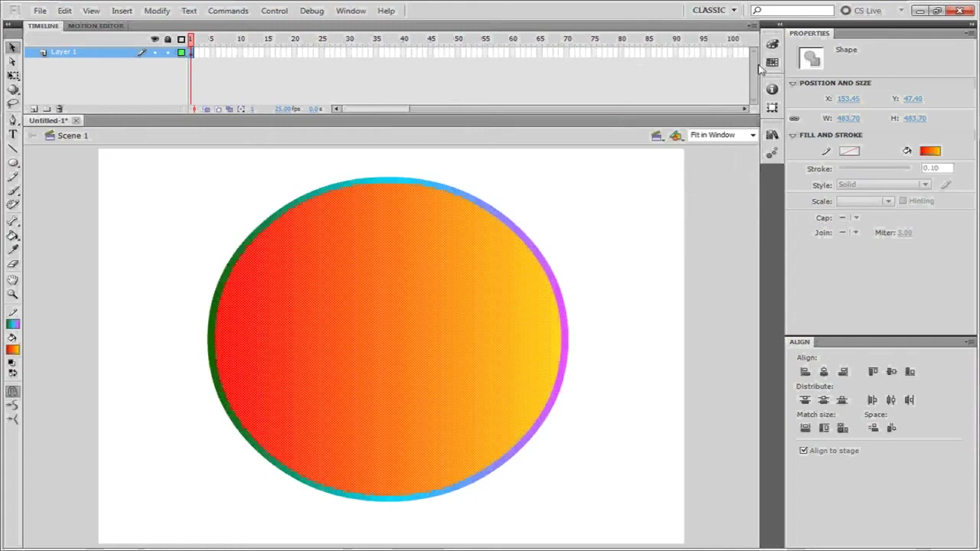Select the Zoom magnifier tool
This screenshot has height=551, width=980.
pyautogui.click(x=12, y=294)
